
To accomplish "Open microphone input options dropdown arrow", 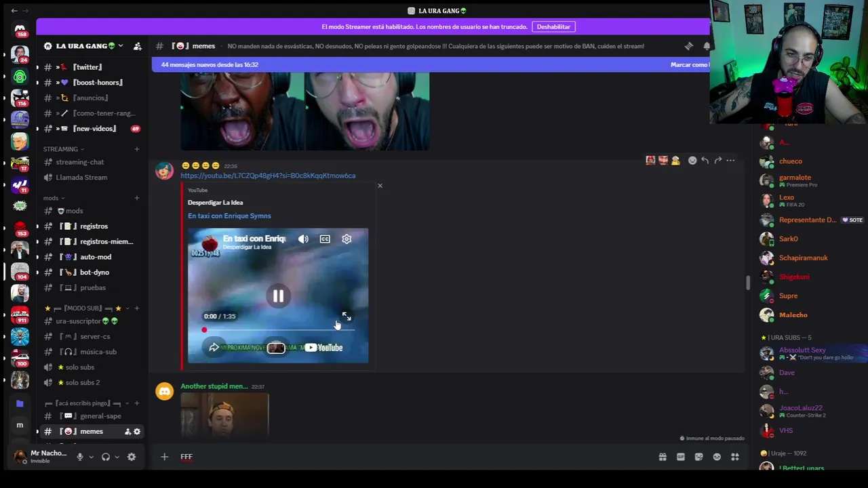I will (x=91, y=457).
